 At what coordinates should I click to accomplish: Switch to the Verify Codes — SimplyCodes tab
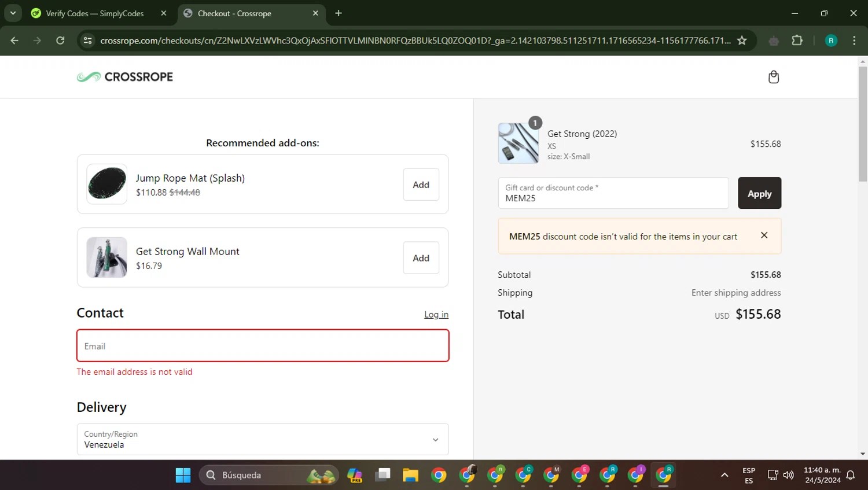[x=98, y=13]
